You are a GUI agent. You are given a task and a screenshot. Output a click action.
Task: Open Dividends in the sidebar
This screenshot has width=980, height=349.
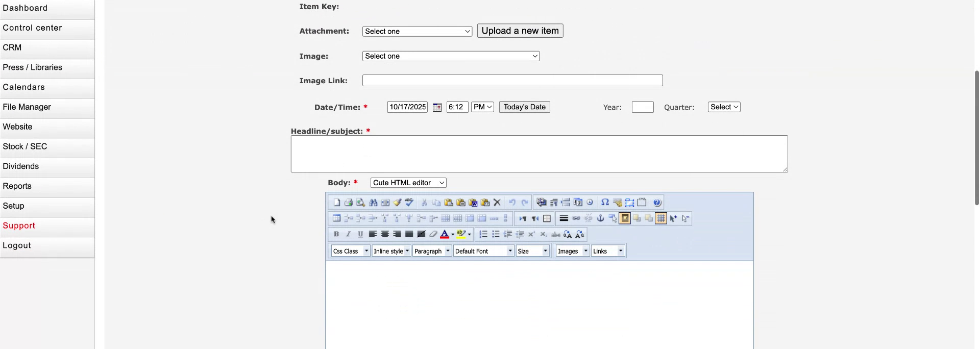pos(47,166)
